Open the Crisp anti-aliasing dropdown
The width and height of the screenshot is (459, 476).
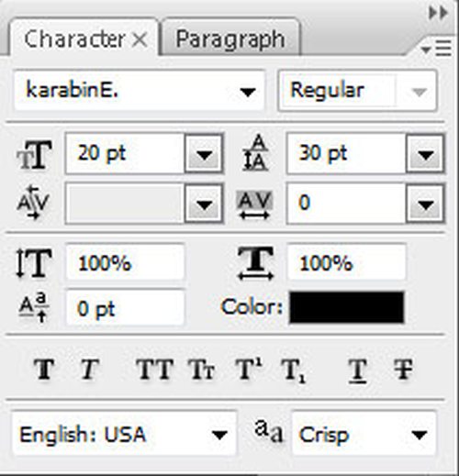364,434
